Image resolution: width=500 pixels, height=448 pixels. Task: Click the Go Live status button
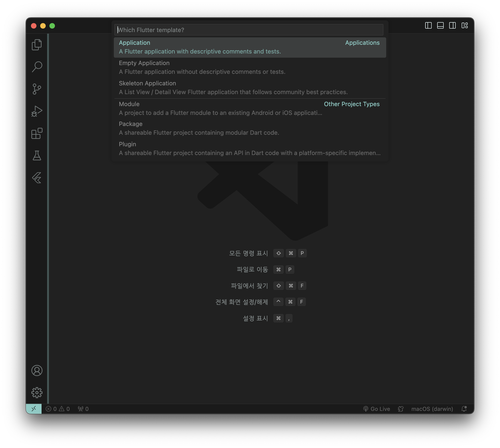point(377,409)
